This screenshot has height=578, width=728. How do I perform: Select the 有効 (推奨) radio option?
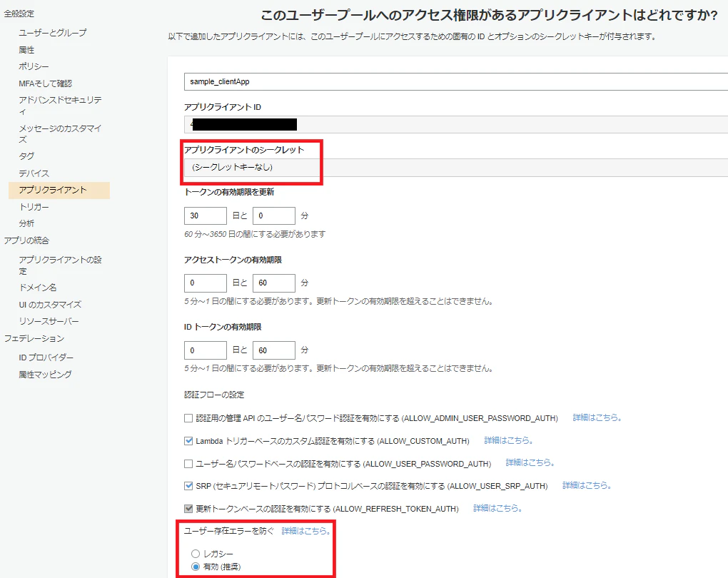coord(196,567)
